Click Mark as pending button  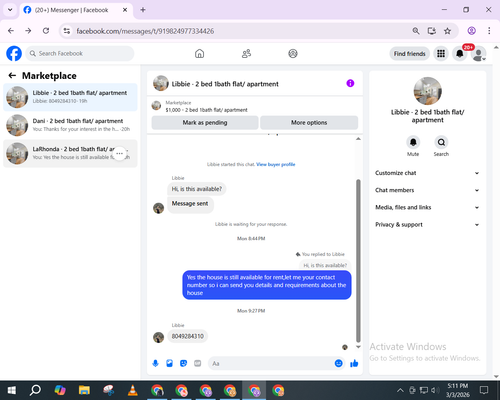(205, 122)
